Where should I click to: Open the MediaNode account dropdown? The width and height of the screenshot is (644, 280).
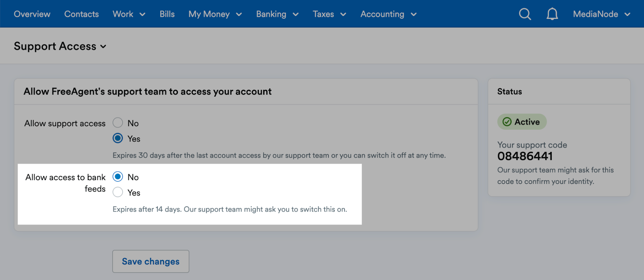point(601,14)
